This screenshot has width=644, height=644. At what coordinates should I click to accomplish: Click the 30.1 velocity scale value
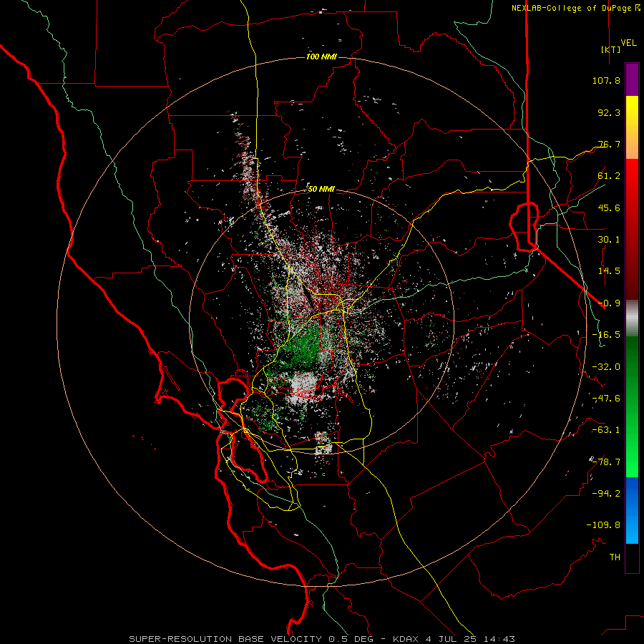[609, 239]
